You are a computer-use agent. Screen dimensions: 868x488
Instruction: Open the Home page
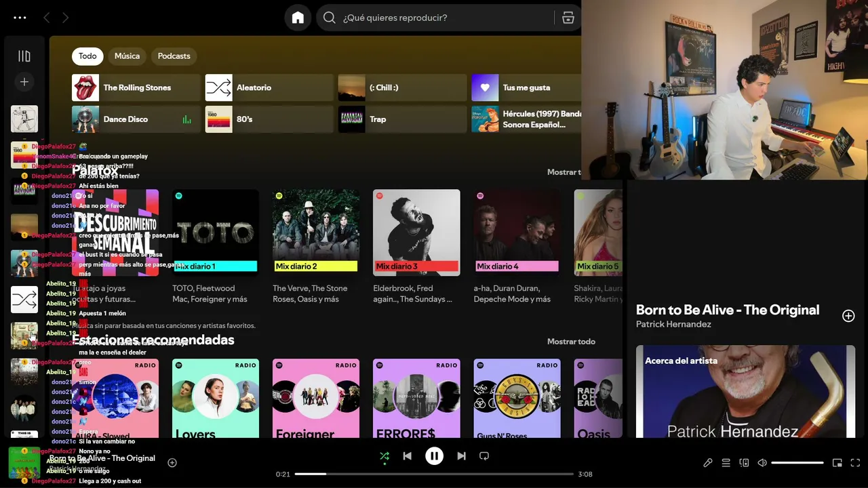tap(298, 18)
